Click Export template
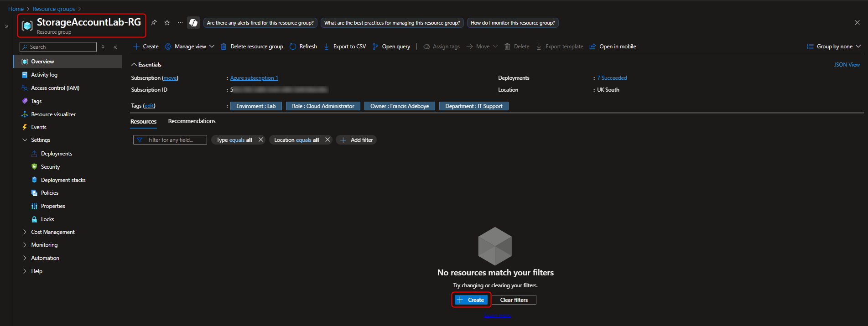Viewport: 868px width, 326px height. 560,47
